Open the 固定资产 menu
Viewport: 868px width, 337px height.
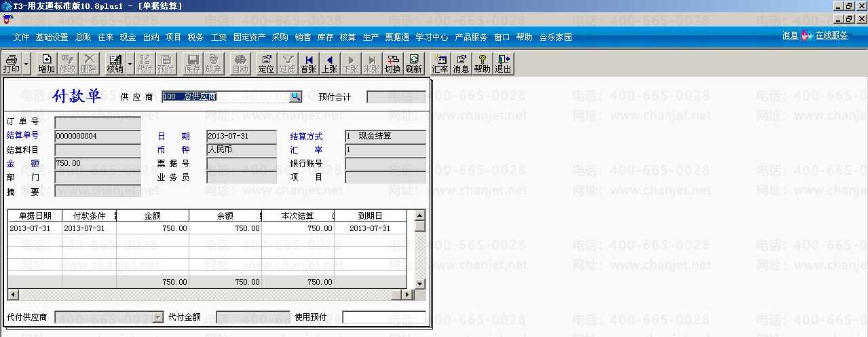coord(249,37)
